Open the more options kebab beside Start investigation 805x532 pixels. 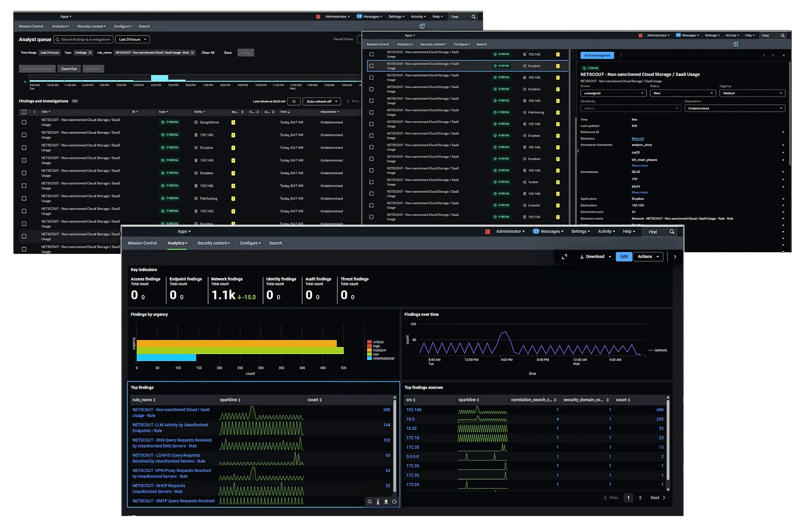[x=621, y=55]
